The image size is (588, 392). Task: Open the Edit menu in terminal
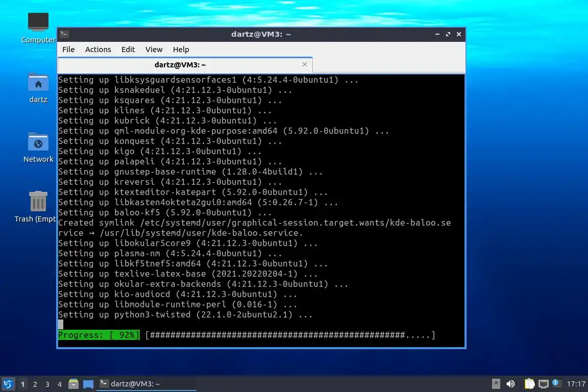(x=128, y=50)
